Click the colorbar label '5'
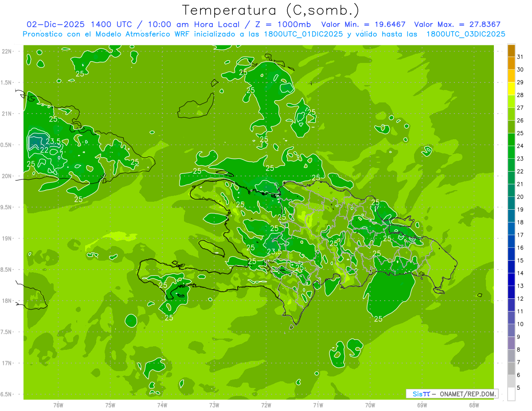This screenshot has height=411, width=532. 519,388
